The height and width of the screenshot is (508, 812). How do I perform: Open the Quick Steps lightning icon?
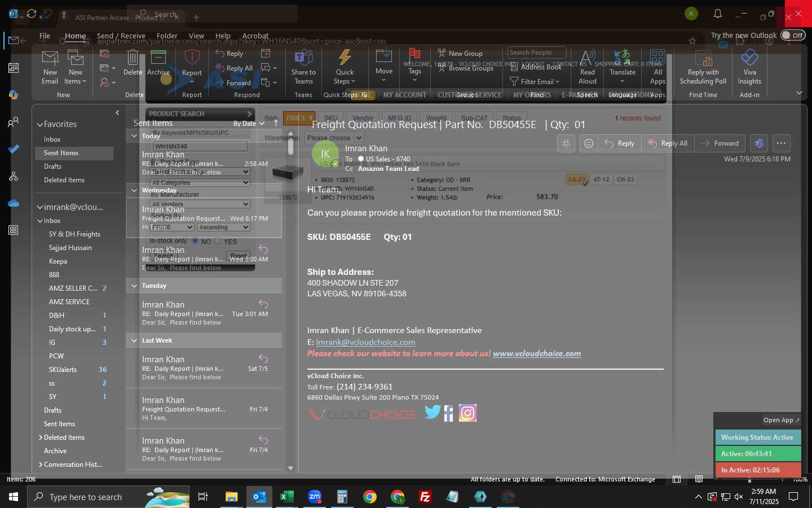pos(345,67)
